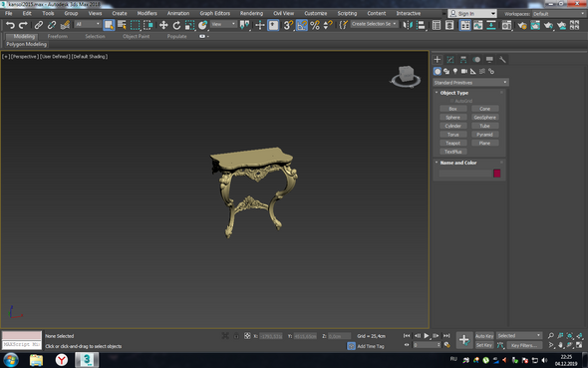Click the Undo arrow in main toolbar
Screen dimensions: 588x368
click(x=10, y=25)
